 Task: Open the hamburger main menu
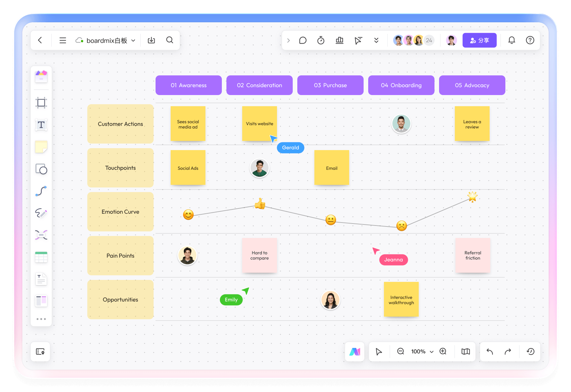tap(63, 40)
